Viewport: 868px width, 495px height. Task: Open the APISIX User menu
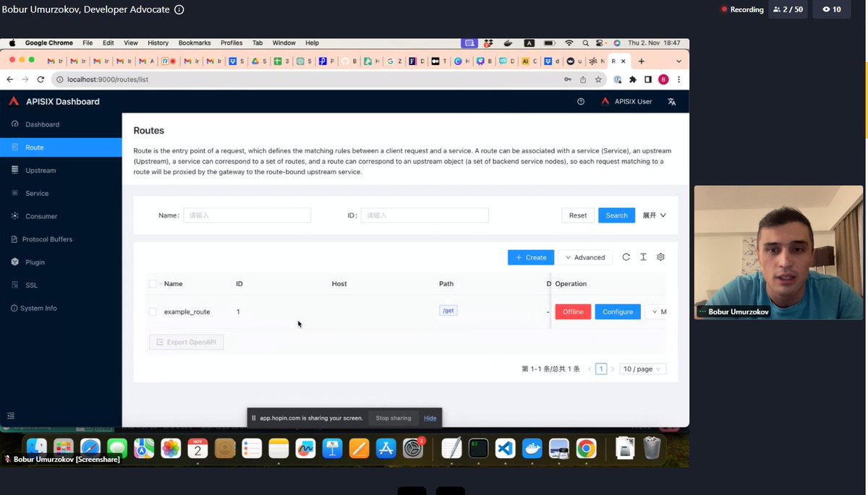click(x=626, y=102)
